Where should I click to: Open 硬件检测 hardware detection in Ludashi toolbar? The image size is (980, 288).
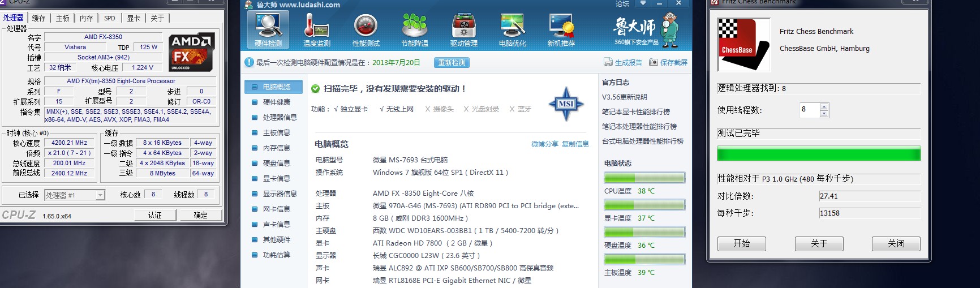click(x=268, y=29)
